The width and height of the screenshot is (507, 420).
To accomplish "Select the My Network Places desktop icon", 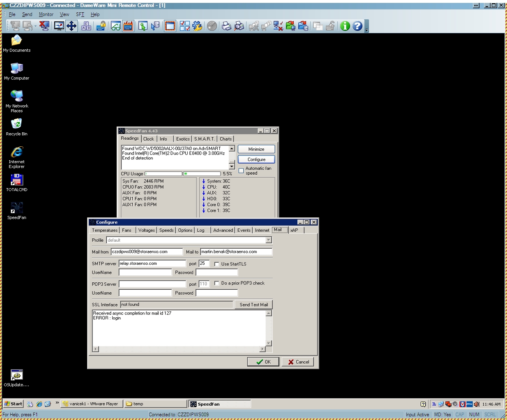I will click(x=17, y=101).
